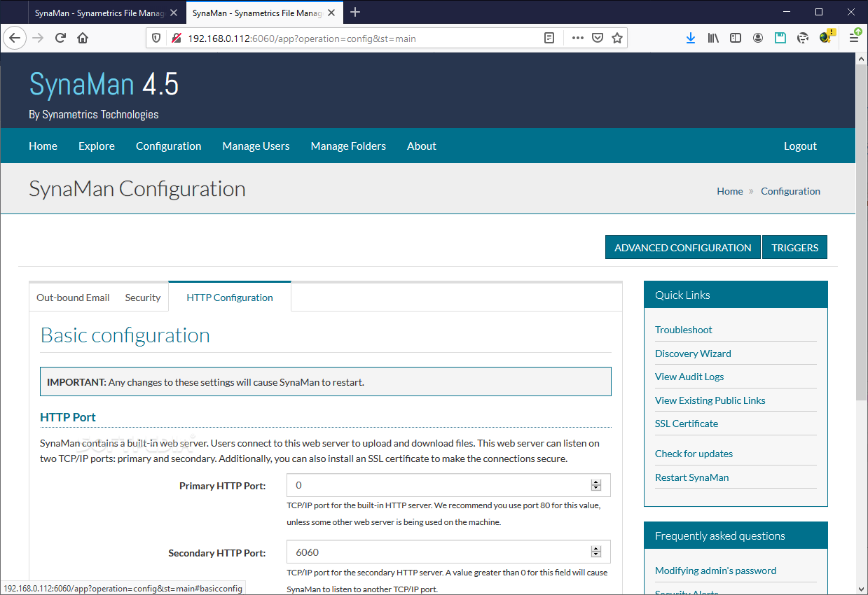Log out of SynaMan
This screenshot has height=595, width=868.
800,146
